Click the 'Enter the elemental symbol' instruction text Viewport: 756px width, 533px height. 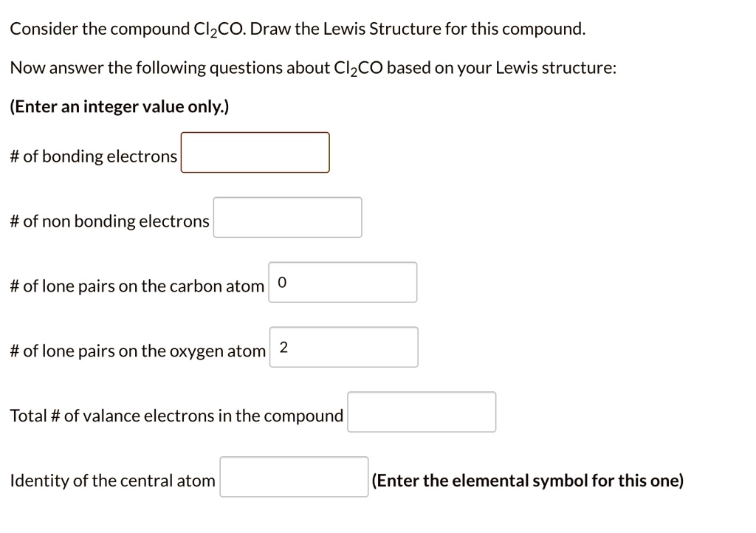[x=528, y=480]
